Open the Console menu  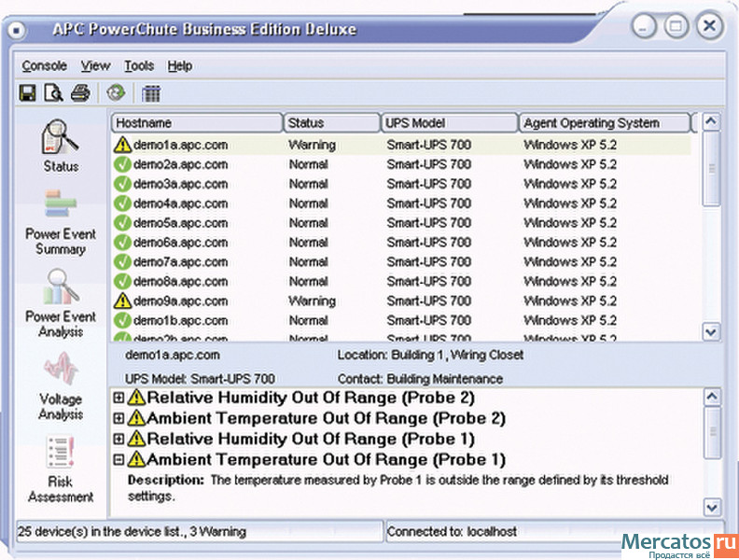[44, 66]
